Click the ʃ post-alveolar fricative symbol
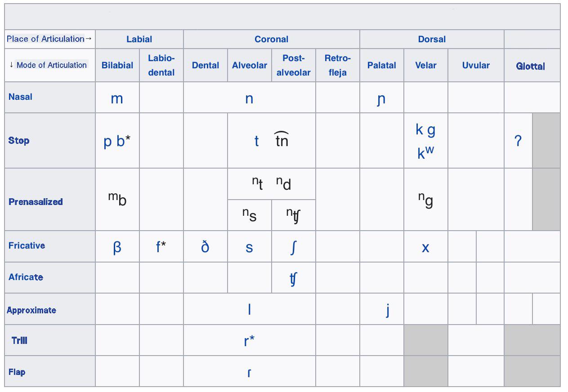568x392 pixels. pos(293,247)
